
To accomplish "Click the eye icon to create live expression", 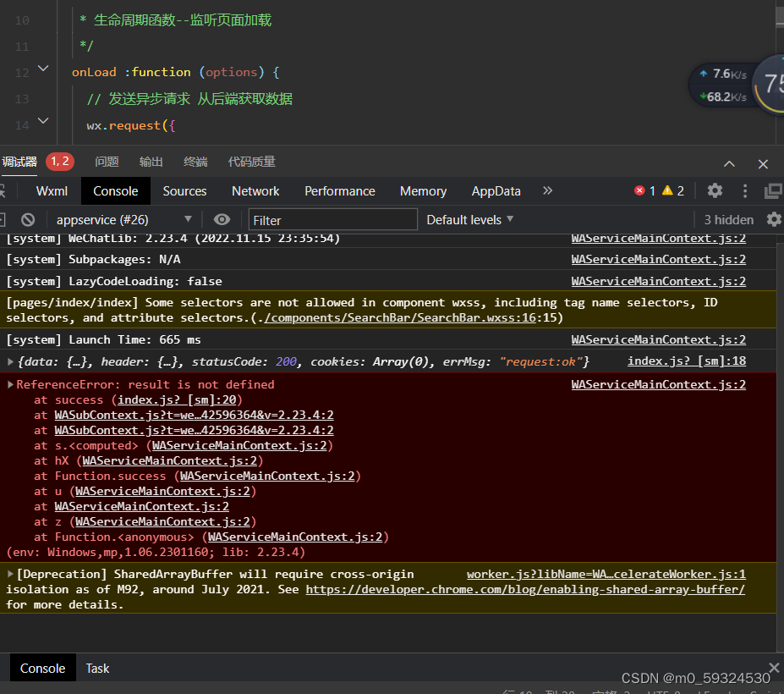I will coord(222,219).
